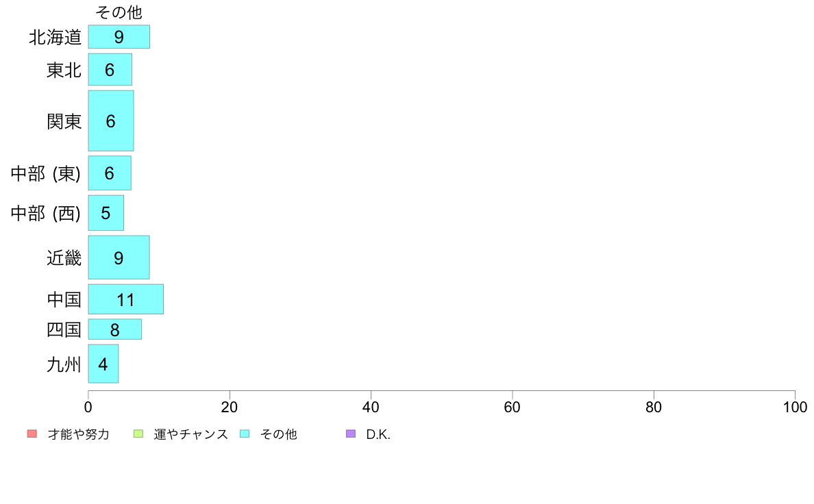The height and width of the screenshot is (504, 814).
Task: Click the 九州 bar showing 4
Action: coord(103,364)
